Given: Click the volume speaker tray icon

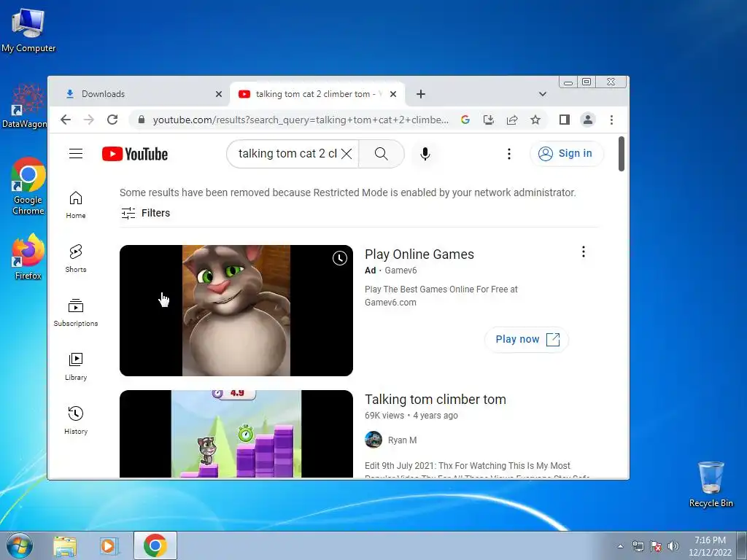Looking at the screenshot, I should (673, 546).
